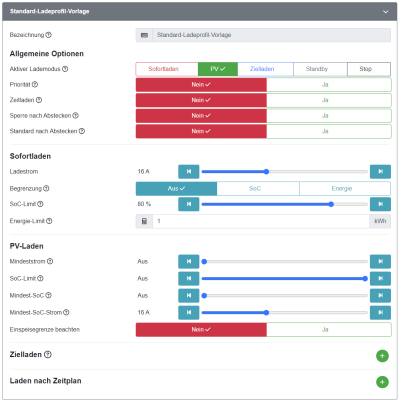The image size is (398, 400).
Task: Add a Zielladen plan with green plus
Action: (x=382, y=356)
